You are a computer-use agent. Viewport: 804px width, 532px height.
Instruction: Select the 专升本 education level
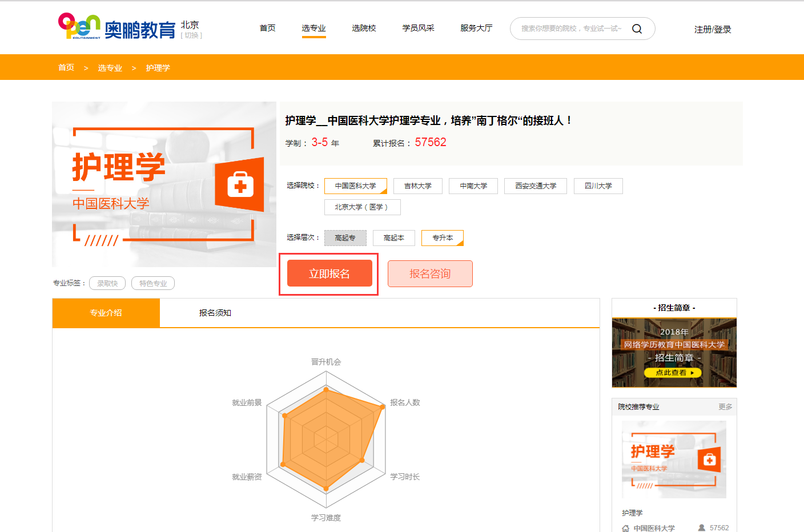tap(442, 237)
